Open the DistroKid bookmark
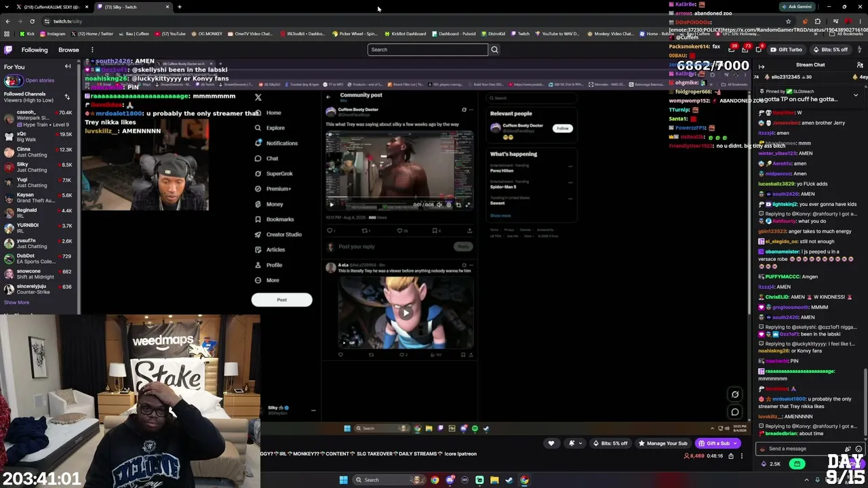This screenshot has height=488, width=868. (x=492, y=34)
